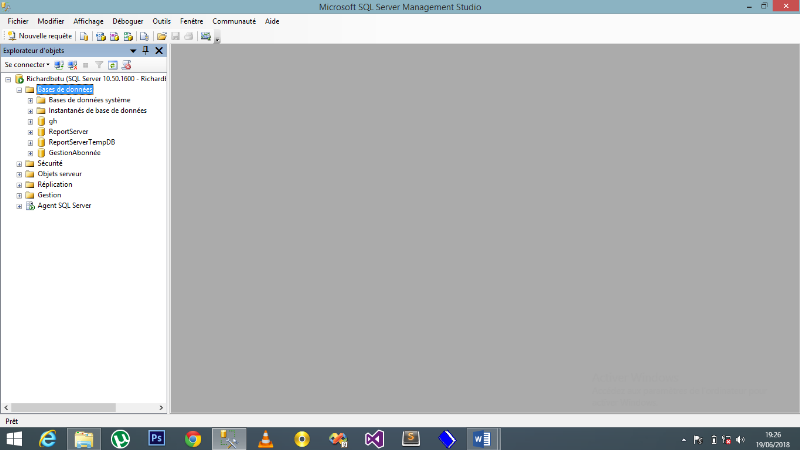Collapse the Bases de données folder
Viewport: 800px width, 450px height.
point(19,90)
